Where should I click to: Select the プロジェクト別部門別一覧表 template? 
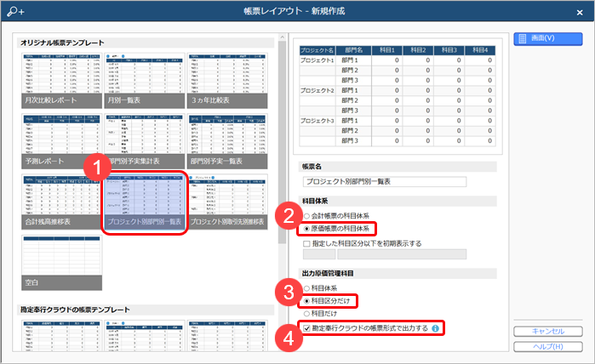coord(145,202)
